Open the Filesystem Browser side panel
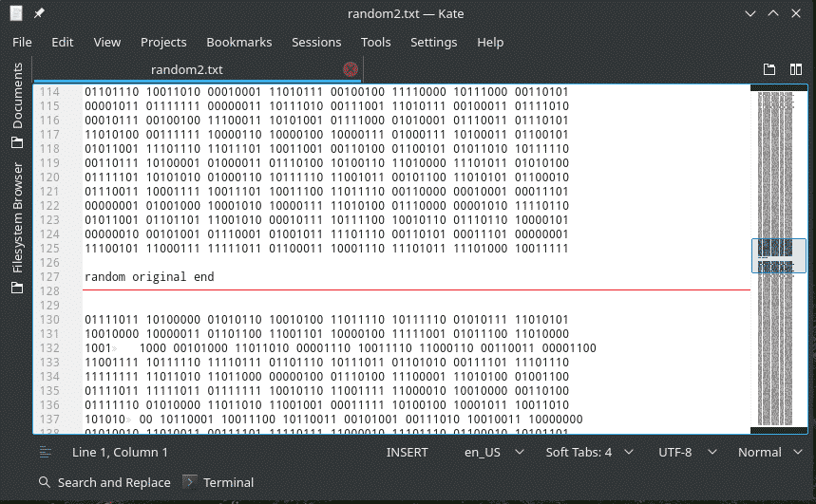816x504 pixels. [18, 228]
